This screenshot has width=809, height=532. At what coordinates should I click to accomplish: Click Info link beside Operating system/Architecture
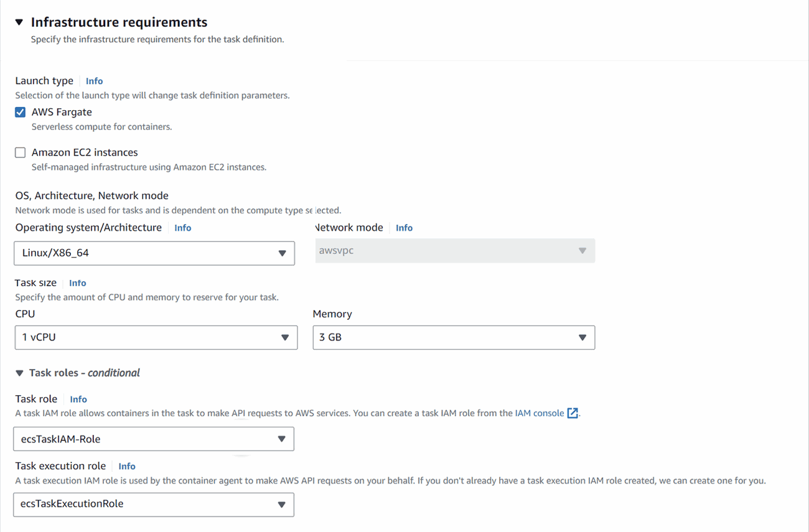[x=182, y=228]
